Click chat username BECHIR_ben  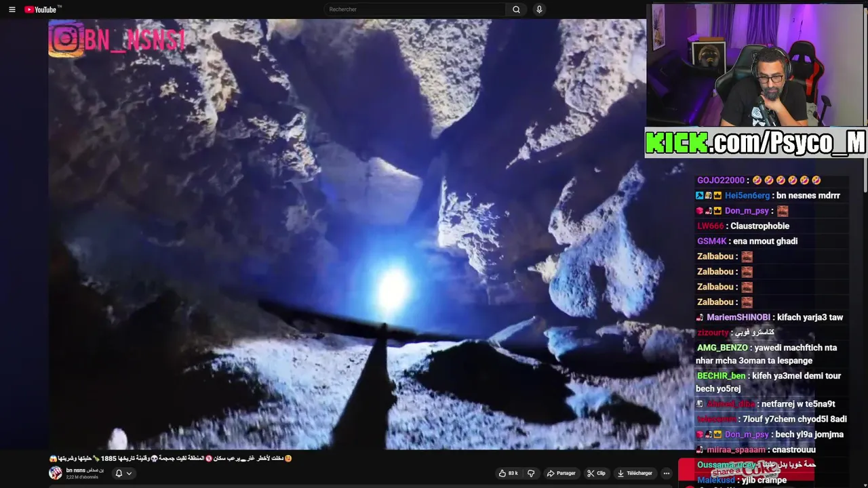click(721, 375)
